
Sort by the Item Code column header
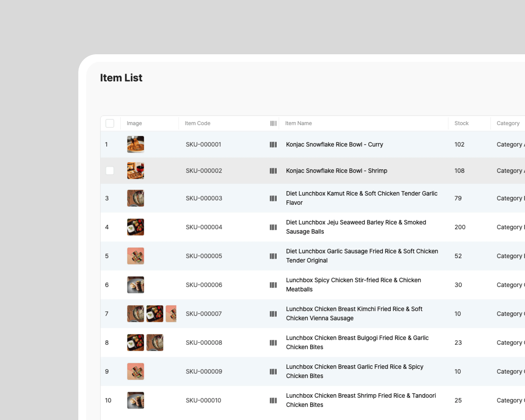tap(198, 123)
